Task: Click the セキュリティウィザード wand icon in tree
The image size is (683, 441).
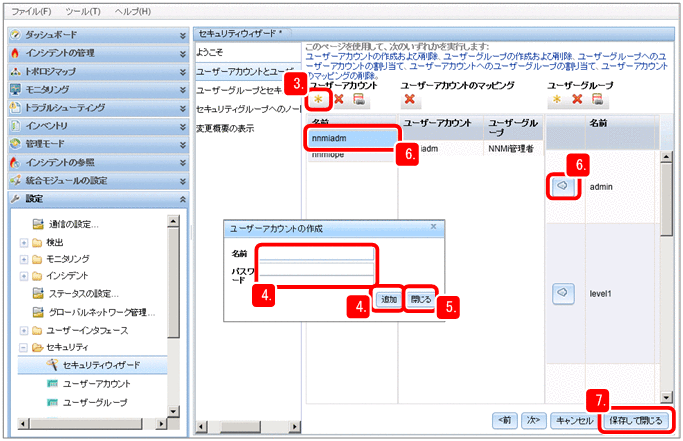Action: click(52, 365)
